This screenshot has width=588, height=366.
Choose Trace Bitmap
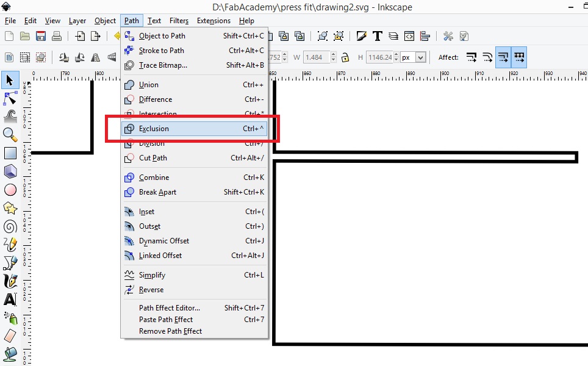(194, 65)
